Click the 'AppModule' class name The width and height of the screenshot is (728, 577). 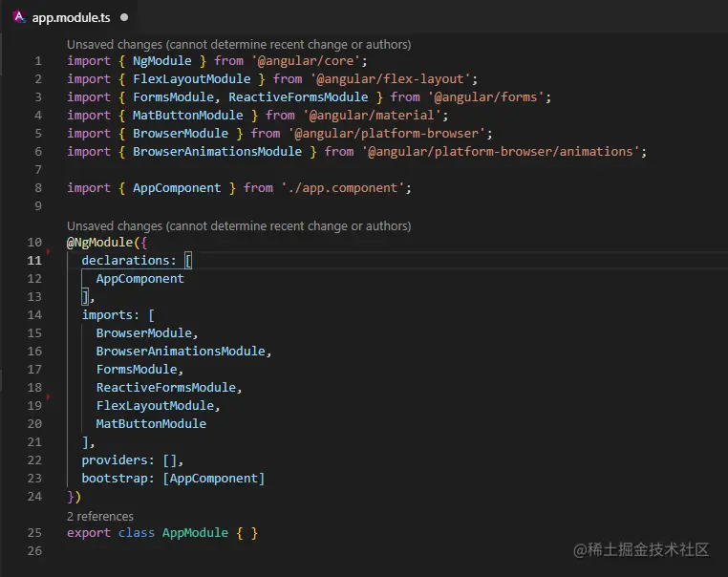[195, 533]
